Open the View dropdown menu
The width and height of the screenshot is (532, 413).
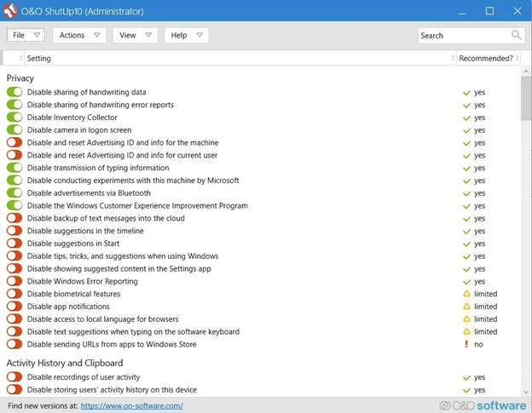click(x=135, y=35)
